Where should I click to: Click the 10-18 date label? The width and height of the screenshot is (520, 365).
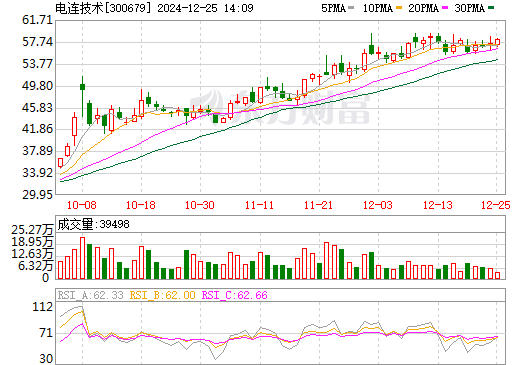(141, 205)
